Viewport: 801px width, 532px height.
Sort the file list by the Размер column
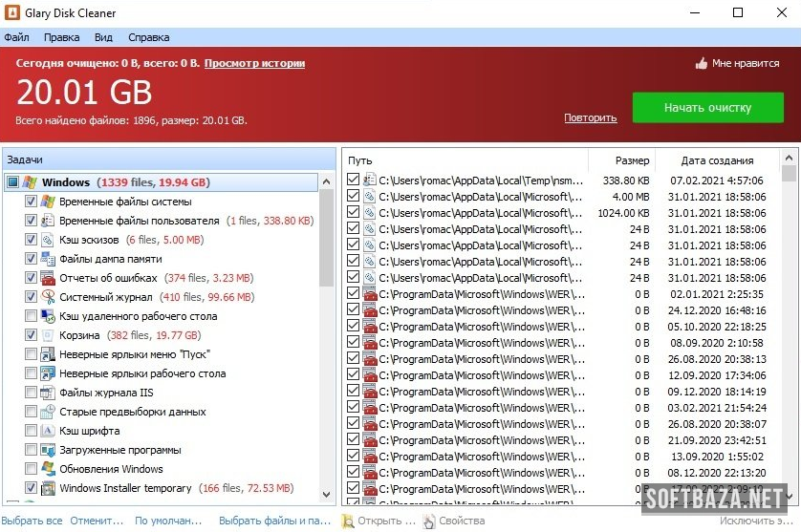coord(631,160)
